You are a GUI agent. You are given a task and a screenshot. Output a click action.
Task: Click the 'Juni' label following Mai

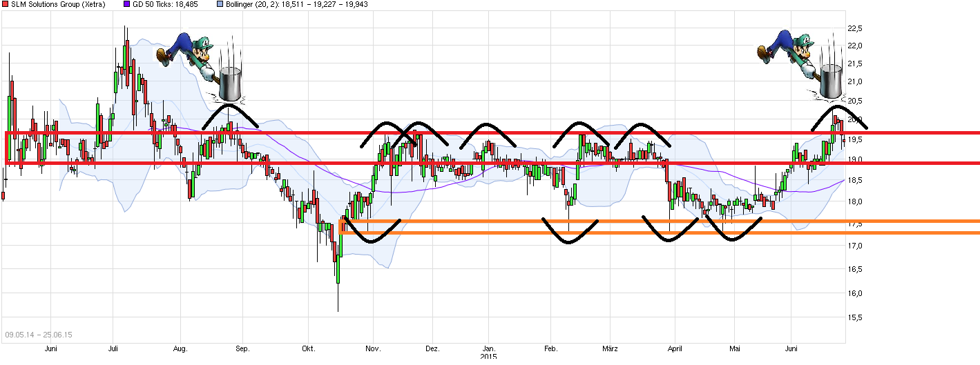[x=791, y=349]
